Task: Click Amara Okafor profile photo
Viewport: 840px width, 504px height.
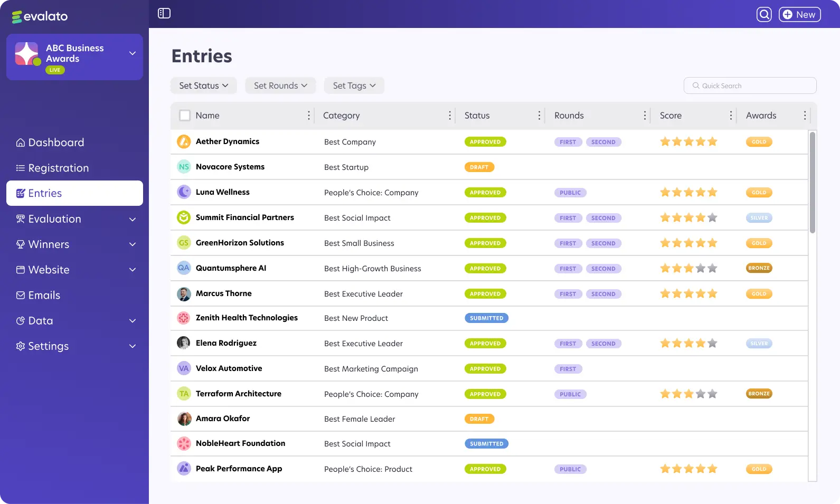Action: tap(184, 419)
